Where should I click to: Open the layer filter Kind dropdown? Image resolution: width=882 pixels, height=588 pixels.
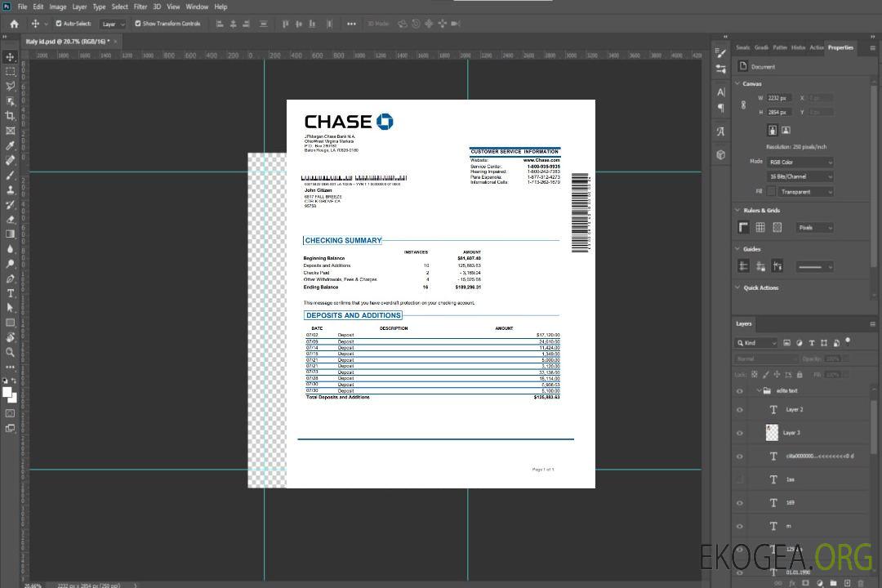(x=756, y=343)
